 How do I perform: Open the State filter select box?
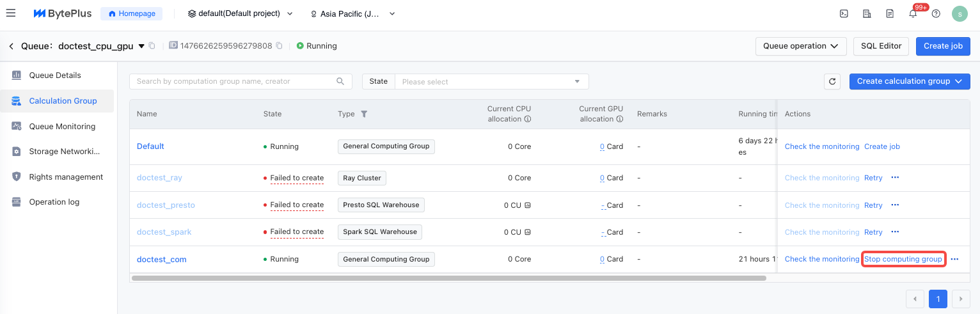tap(491, 81)
